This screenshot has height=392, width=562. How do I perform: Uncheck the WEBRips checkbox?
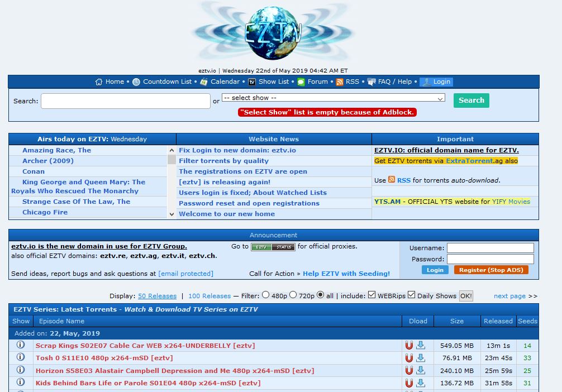[x=372, y=295]
